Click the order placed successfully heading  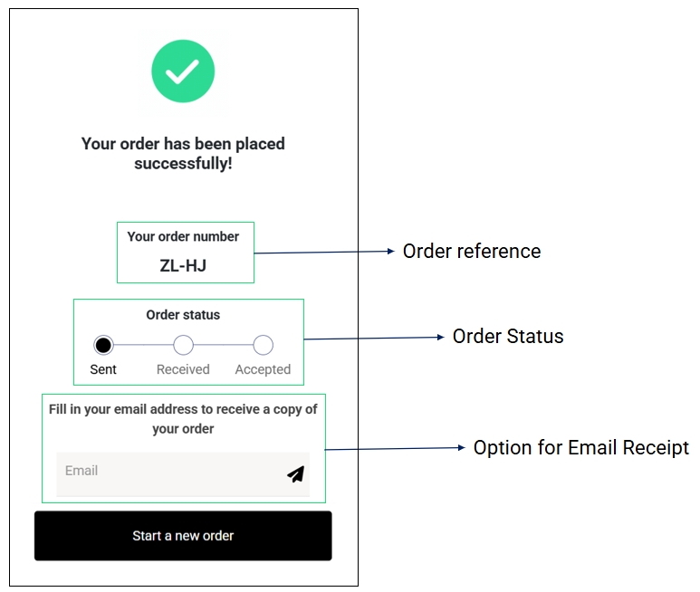pyautogui.click(x=183, y=154)
